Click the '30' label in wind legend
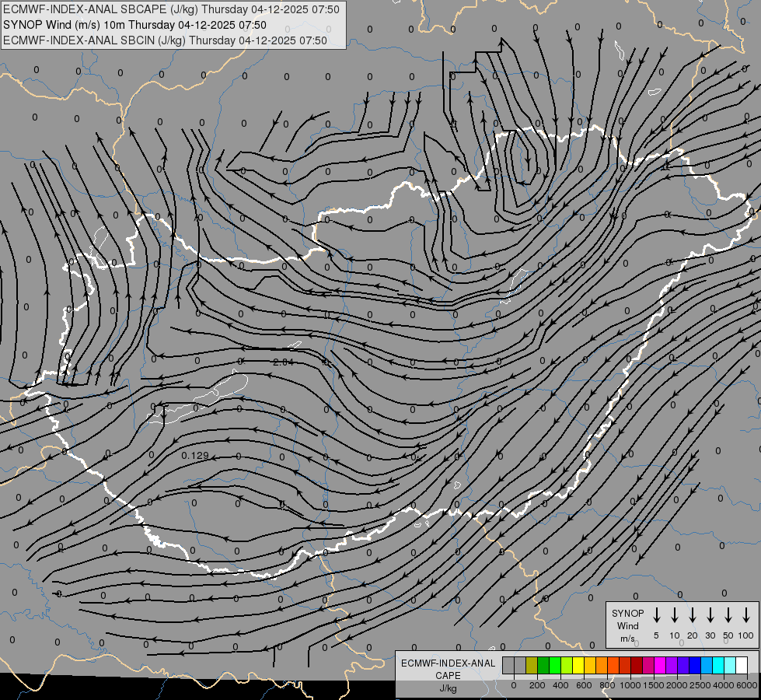 pyautogui.click(x=710, y=635)
